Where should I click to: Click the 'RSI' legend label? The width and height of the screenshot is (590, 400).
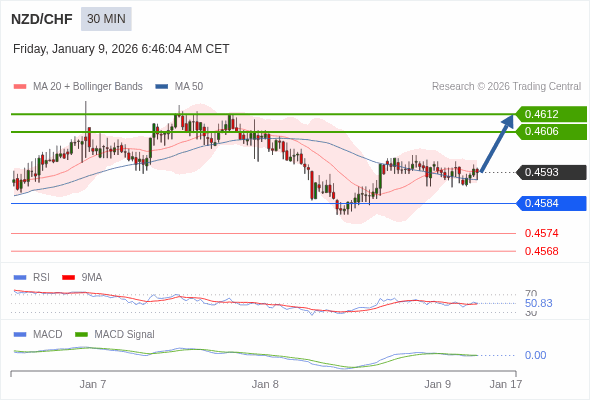[x=41, y=278]
